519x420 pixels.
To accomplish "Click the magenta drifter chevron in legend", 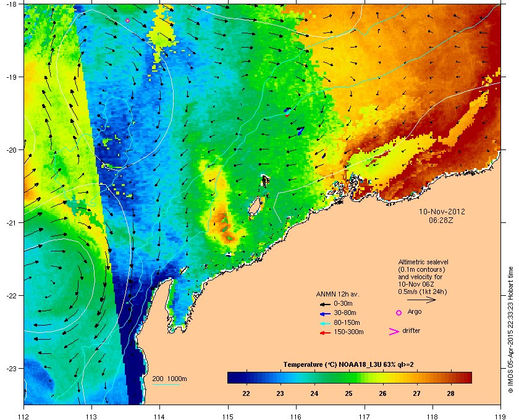I will point(394,332).
